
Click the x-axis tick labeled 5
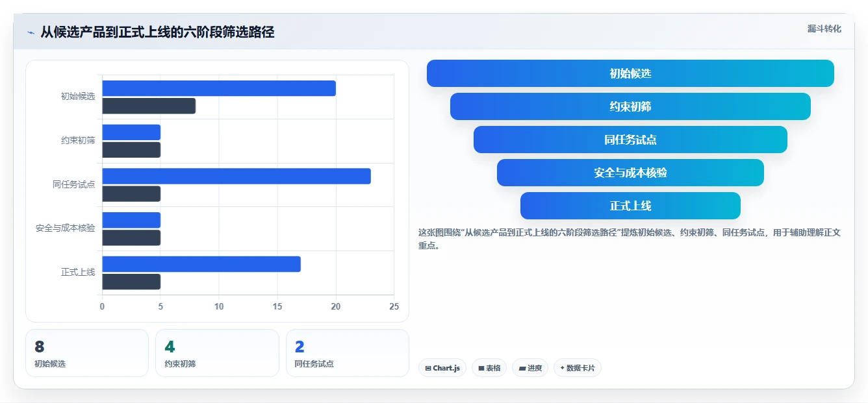[160, 306]
